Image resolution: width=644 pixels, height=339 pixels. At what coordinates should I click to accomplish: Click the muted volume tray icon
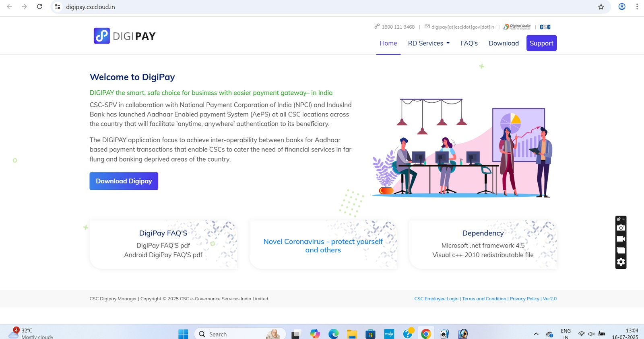pos(591,334)
